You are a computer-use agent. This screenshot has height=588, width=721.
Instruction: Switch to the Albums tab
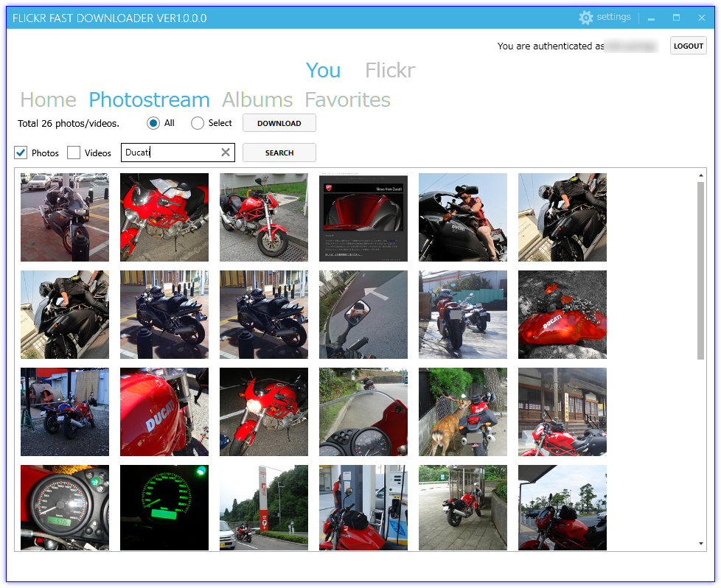257,99
